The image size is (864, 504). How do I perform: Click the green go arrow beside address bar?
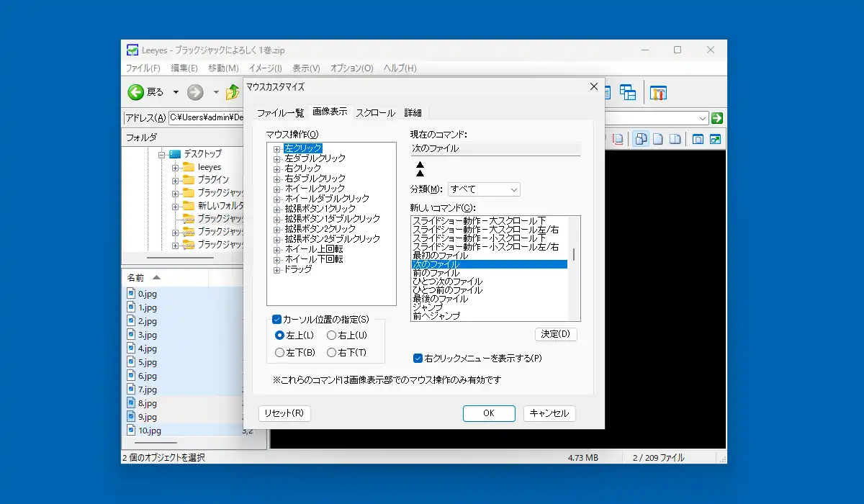[716, 118]
